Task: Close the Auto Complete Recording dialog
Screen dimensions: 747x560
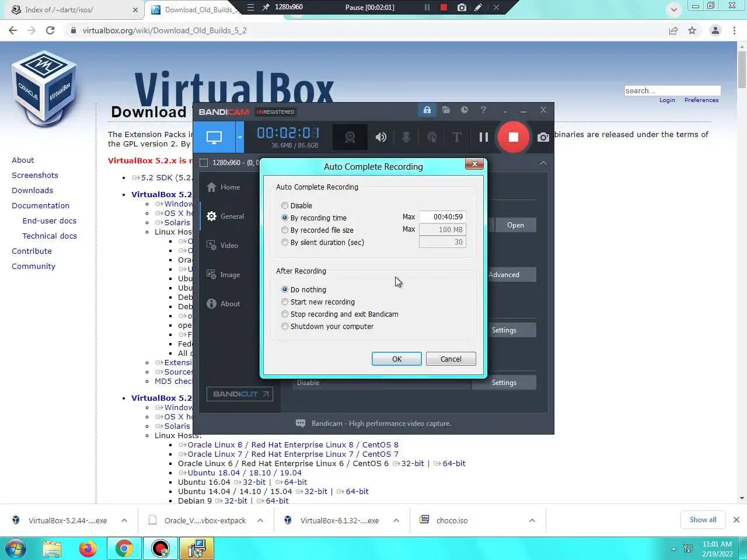Action: (x=474, y=164)
